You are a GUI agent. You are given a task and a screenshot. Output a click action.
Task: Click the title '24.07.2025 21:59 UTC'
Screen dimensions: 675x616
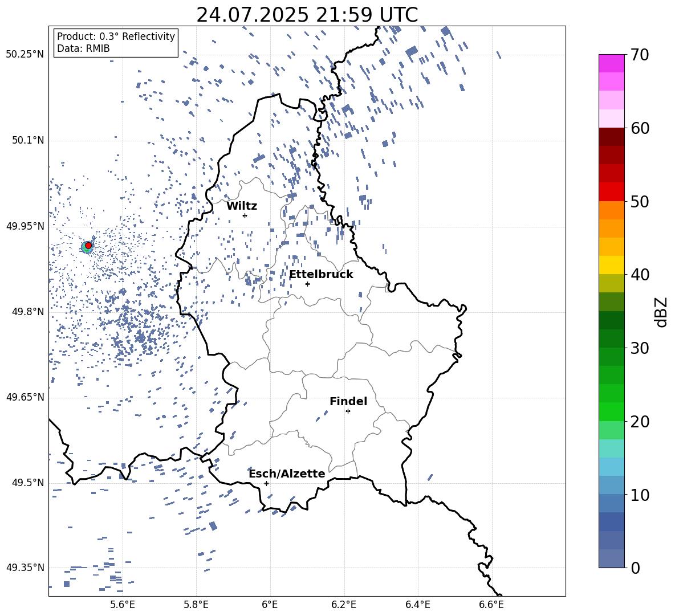click(x=307, y=15)
